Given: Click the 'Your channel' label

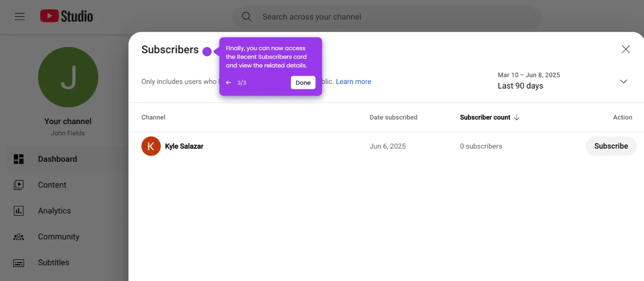Looking at the screenshot, I should coord(68,121).
